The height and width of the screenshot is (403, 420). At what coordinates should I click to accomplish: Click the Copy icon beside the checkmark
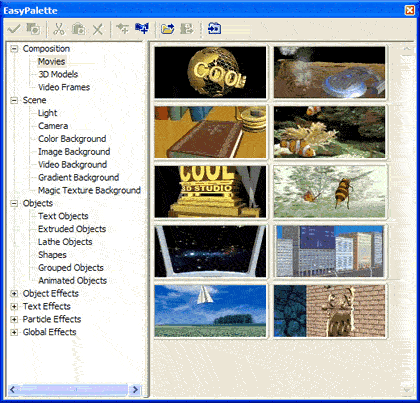[x=33, y=29]
